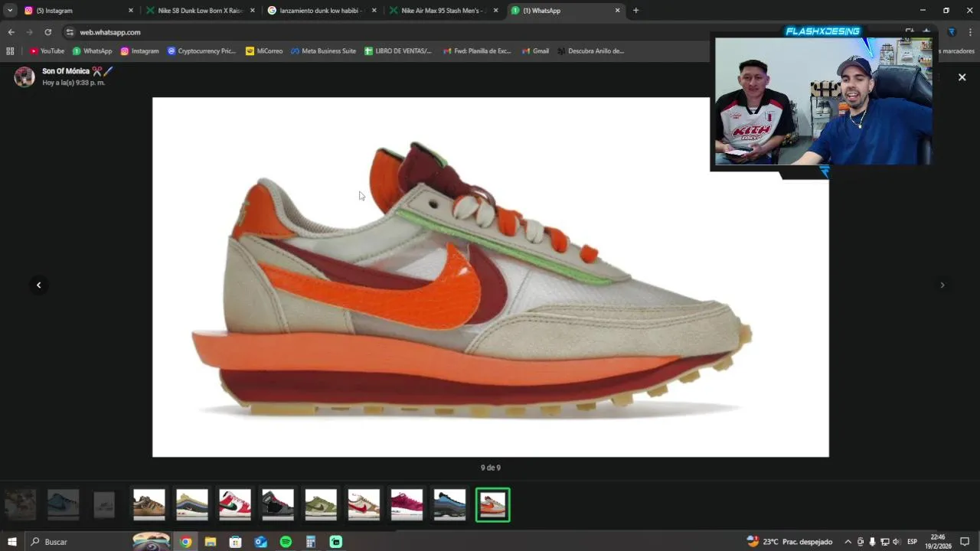Viewport: 980px width, 551px height.
Task: Open the LIBRO DE VENTAS bookmark
Action: pyautogui.click(x=398, y=51)
